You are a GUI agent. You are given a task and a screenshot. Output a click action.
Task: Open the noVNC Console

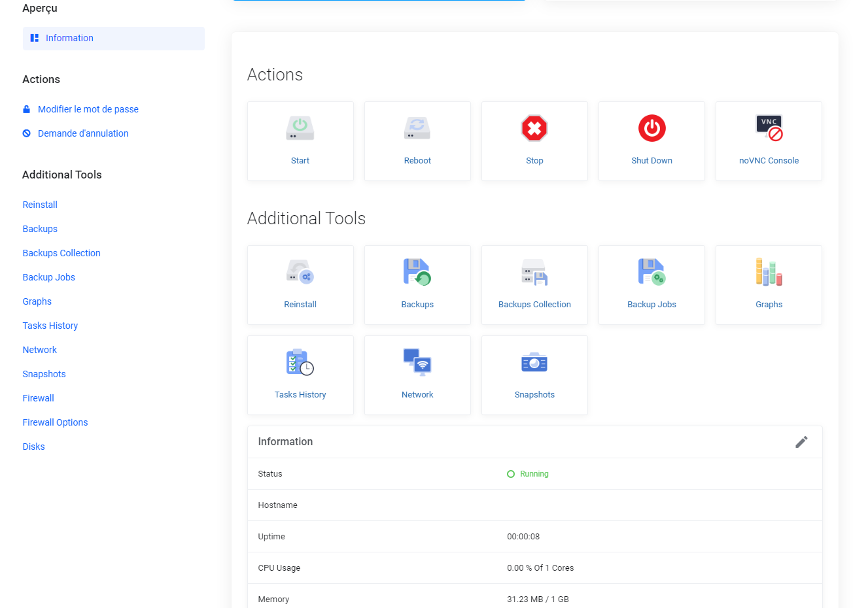point(769,141)
